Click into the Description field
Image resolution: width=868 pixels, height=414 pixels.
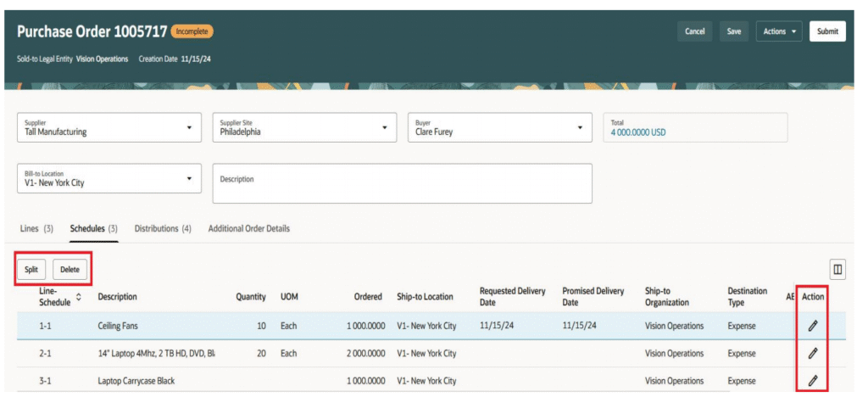[x=403, y=183]
